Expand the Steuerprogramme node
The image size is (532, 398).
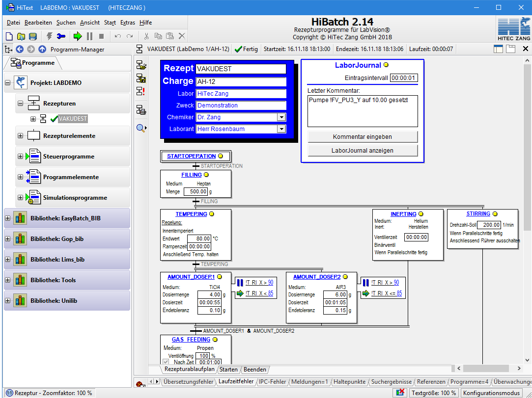pos(20,156)
